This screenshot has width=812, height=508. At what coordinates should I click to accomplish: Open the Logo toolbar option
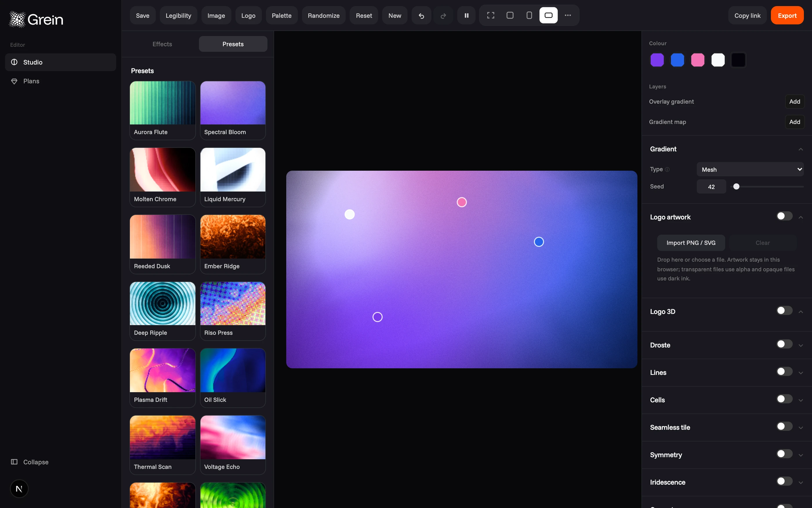point(248,15)
